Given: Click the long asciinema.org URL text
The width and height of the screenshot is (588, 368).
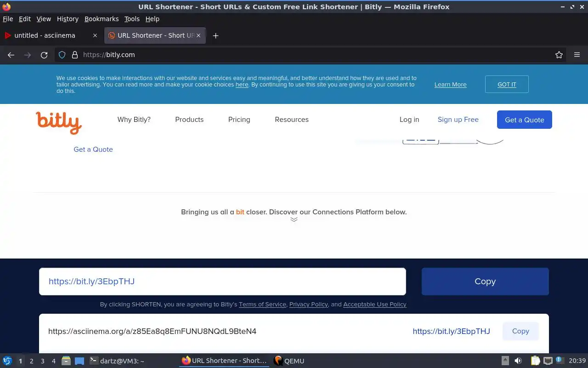Looking at the screenshot, I should click(x=152, y=331).
